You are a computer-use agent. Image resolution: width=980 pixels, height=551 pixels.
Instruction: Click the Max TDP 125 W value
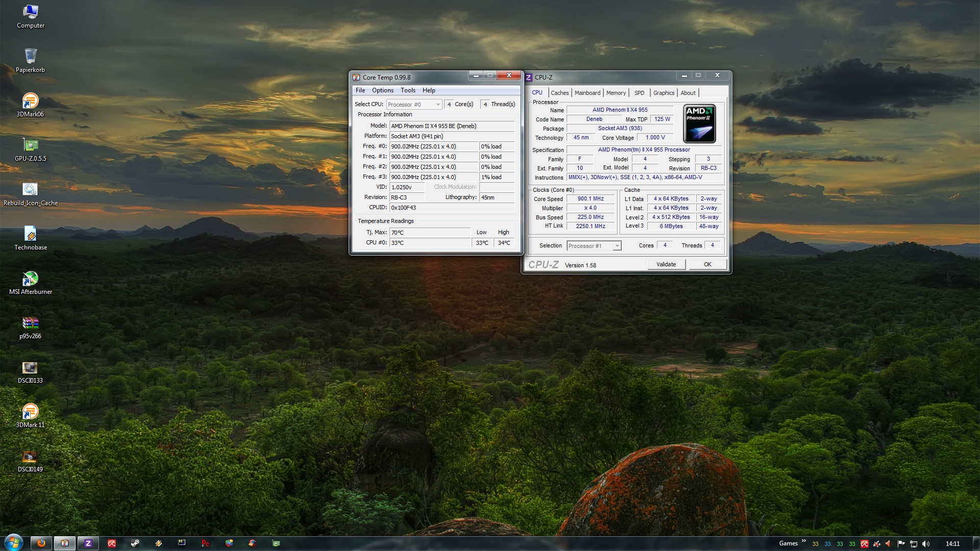tap(662, 119)
